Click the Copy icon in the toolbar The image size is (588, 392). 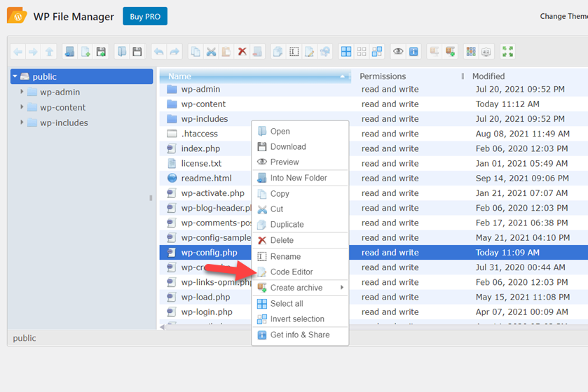pyautogui.click(x=196, y=52)
